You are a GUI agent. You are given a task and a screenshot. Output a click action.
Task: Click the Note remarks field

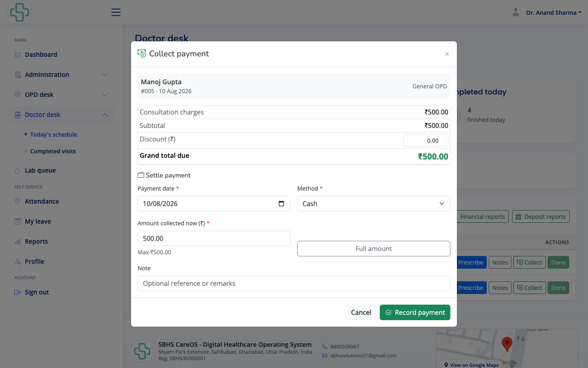click(x=294, y=283)
